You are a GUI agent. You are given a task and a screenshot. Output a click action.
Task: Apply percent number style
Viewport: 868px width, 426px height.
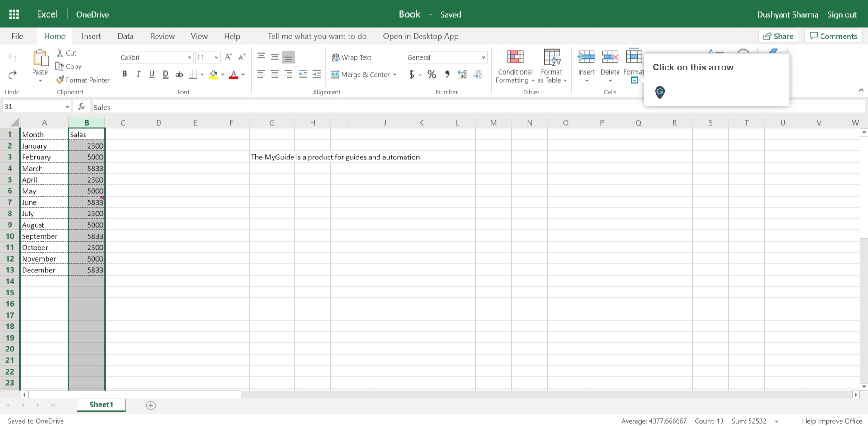click(x=431, y=75)
